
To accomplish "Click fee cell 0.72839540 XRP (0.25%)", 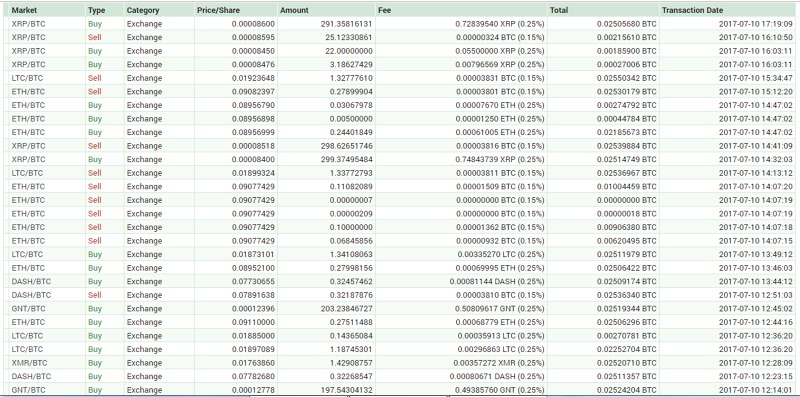I will [x=461, y=24].
